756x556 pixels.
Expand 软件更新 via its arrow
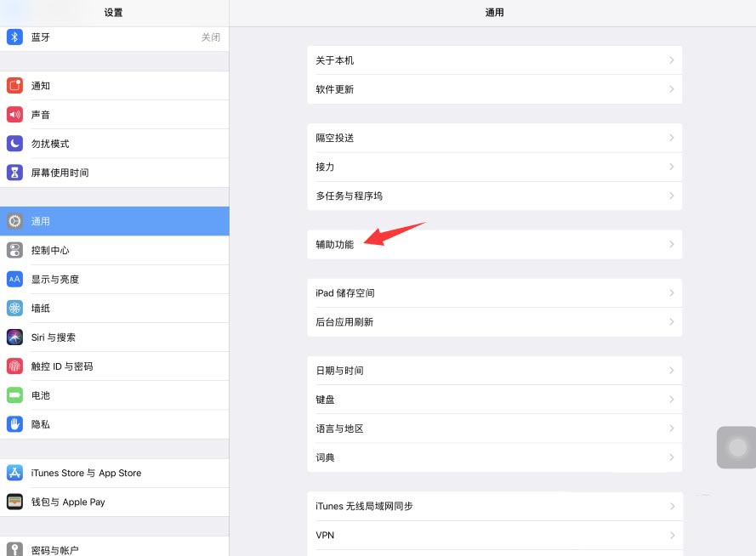671,89
